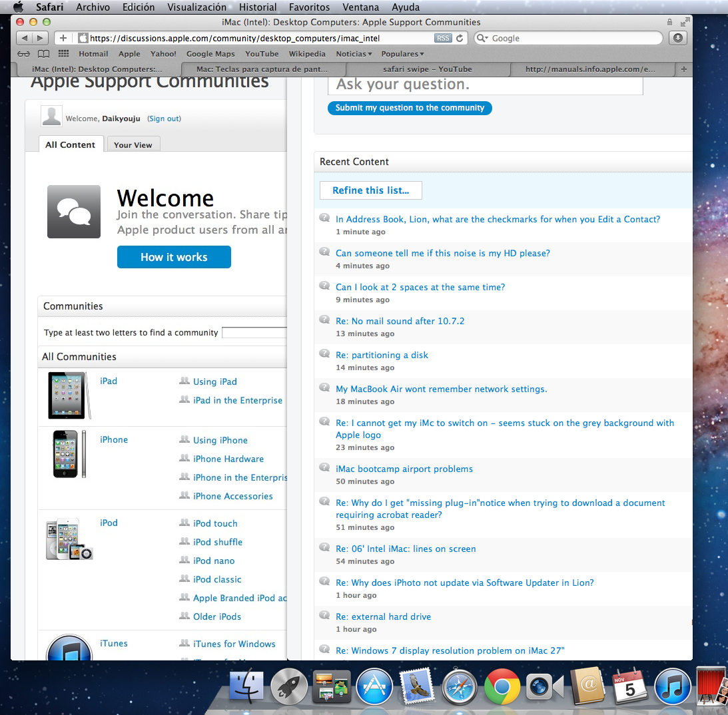Reload the page with the refresh icon
This screenshot has width=728, height=715.
460,38
